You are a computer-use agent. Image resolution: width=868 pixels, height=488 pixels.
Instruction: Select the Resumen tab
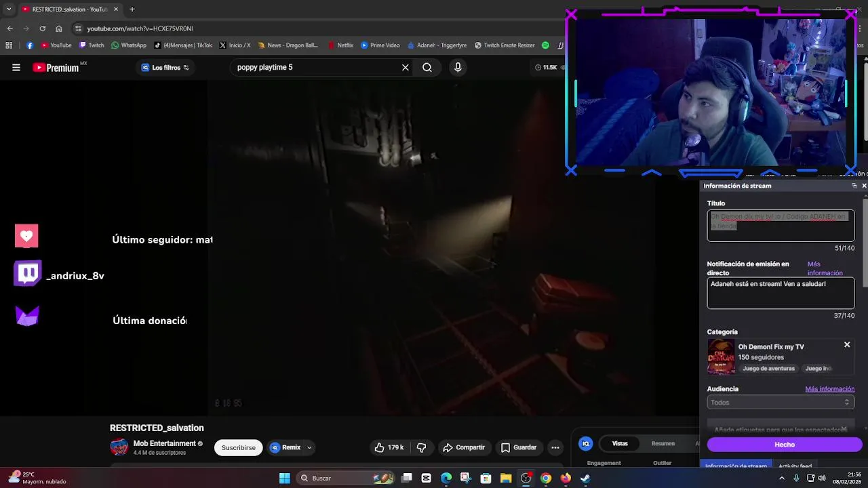(x=663, y=443)
